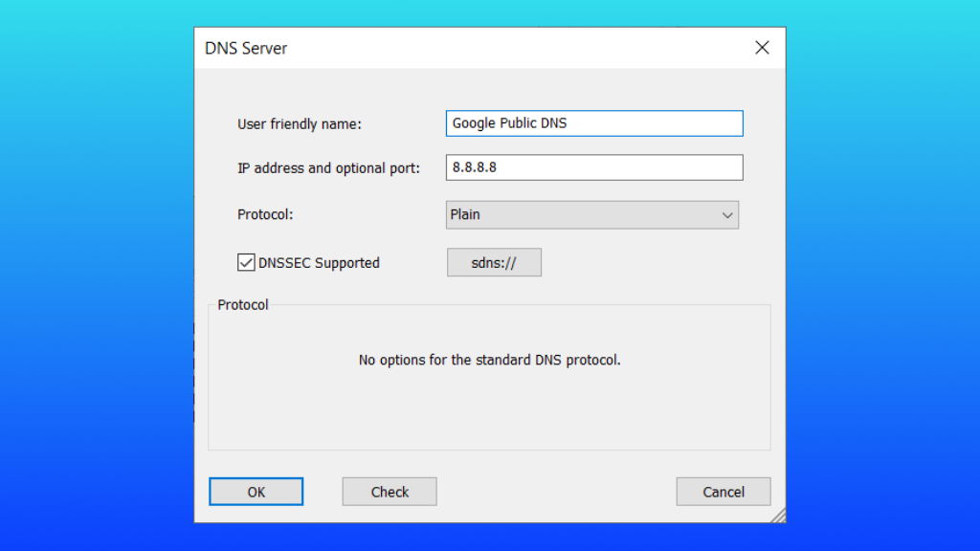This screenshot has height=551, width=980.
Task: Close the DNS Server dialog
Action: coord(762,48)
